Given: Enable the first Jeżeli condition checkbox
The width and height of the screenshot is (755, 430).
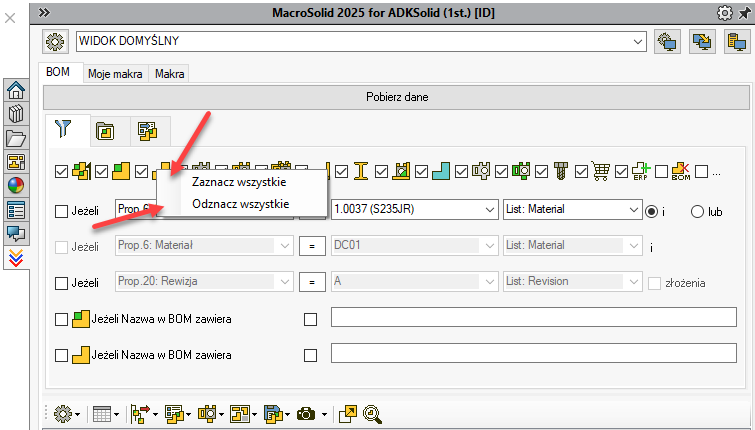Looking at the screenshot, I should click(62, 211).
